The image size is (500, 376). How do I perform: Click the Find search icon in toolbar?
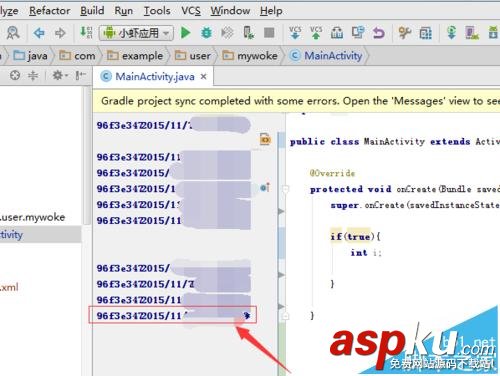tap(13, 33)
